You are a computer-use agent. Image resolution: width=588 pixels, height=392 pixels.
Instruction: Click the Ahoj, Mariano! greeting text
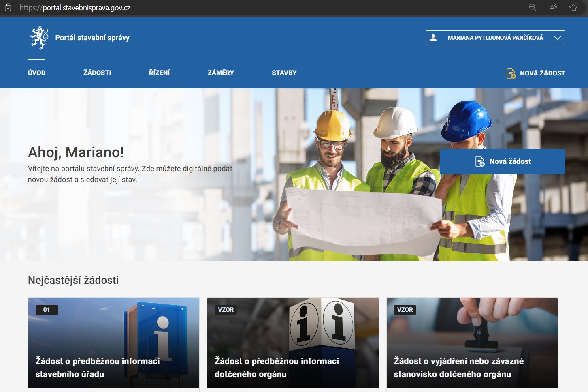[76, 152]
